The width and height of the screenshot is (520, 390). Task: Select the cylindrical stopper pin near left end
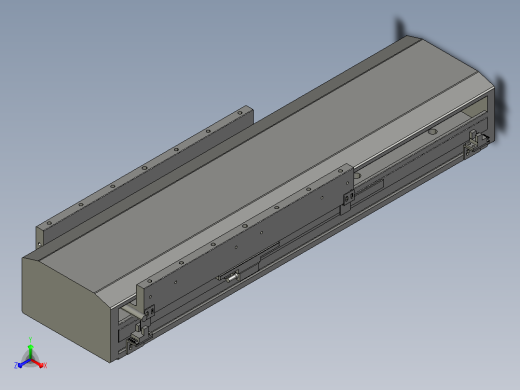click(x=132, y=311)
